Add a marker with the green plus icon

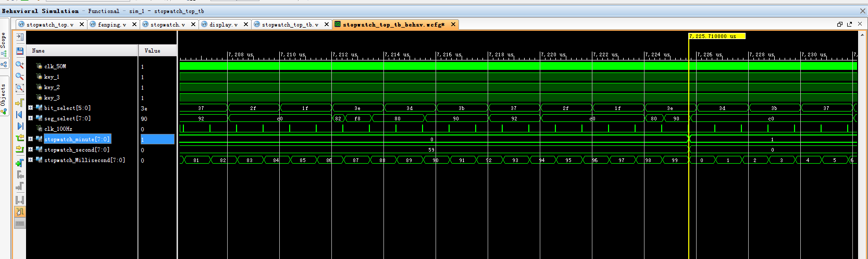click(20, 163)
